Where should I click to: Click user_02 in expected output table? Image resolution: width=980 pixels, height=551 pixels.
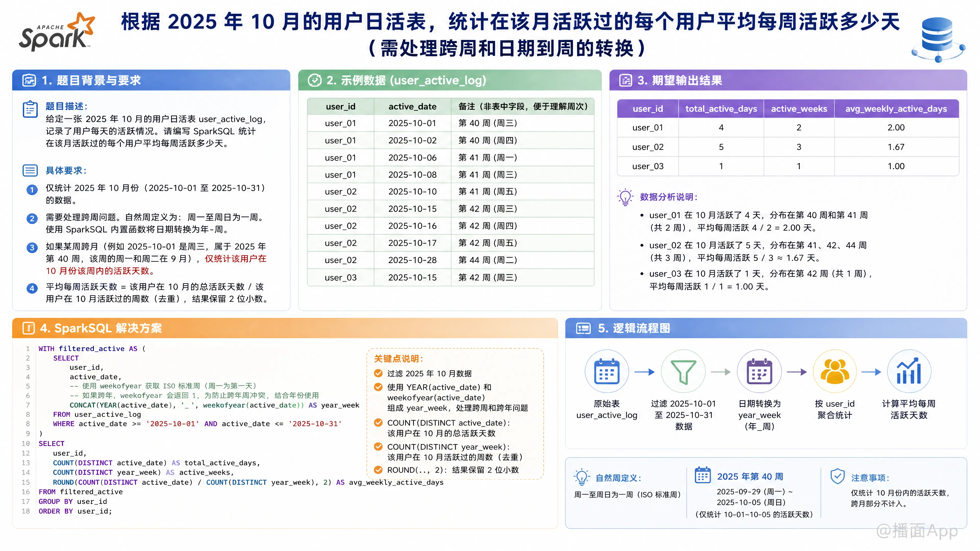click(647, 147)
